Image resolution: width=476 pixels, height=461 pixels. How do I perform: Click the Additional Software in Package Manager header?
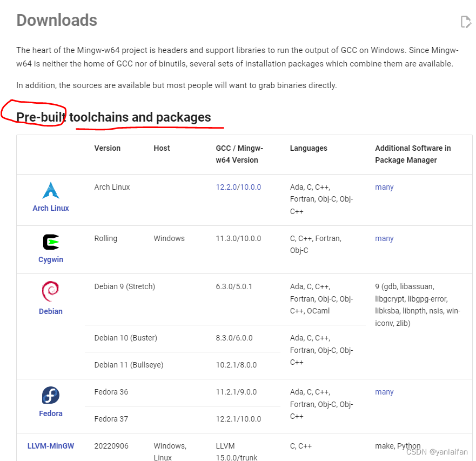pos(413,154)
